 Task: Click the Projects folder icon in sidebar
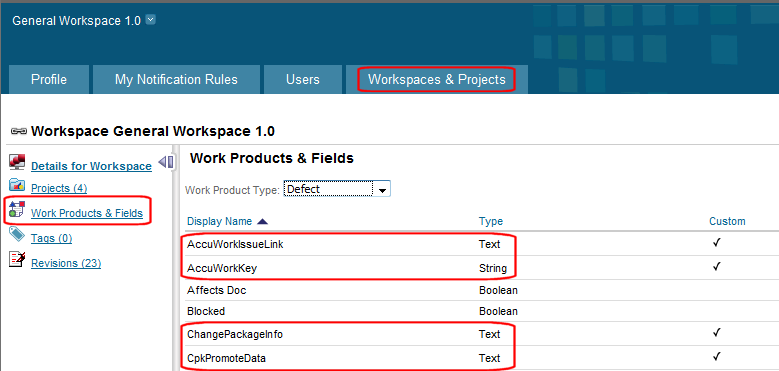pos(17,185)
